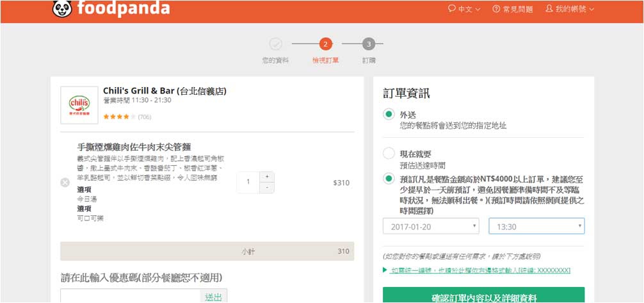This screenshot has height=303, width=644.
Task: Click the 小計 subtotal row
Action: click(207, 251)
